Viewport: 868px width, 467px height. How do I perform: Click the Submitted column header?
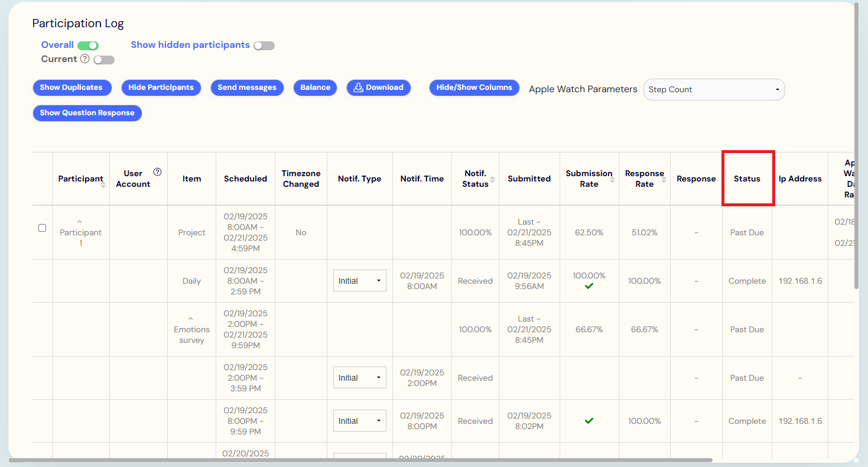pyautogui.click(x=529, y=179)
